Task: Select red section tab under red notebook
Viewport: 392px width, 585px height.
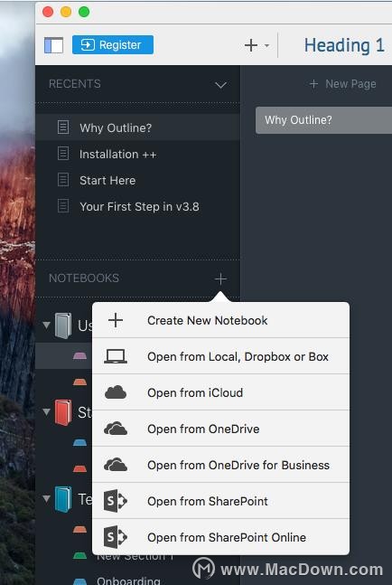Action: tap(80, 469)
